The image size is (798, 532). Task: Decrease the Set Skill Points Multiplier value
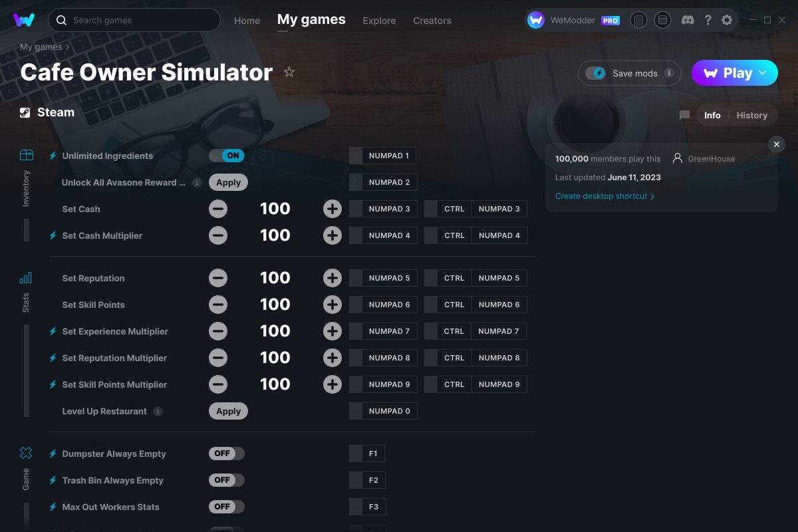click(x=218, y=384)
